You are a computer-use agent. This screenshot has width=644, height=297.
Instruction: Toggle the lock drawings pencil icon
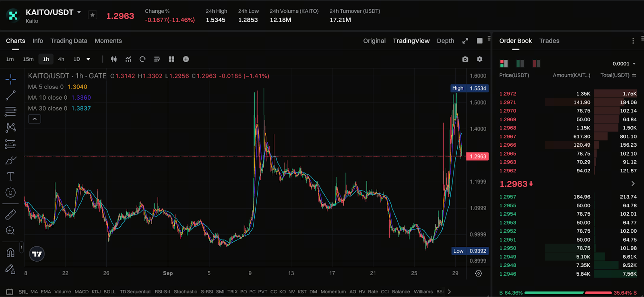pos(10,269)
